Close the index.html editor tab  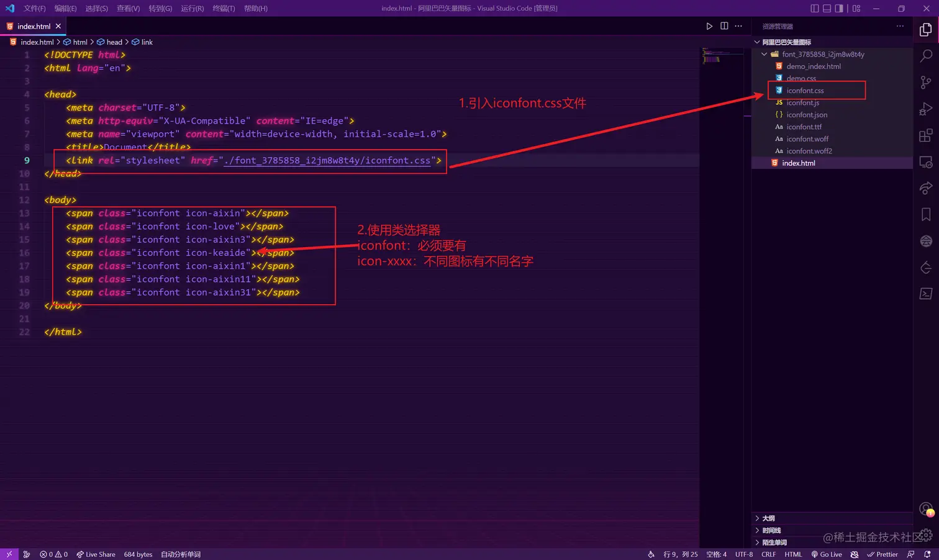click(x=58, y=26)
